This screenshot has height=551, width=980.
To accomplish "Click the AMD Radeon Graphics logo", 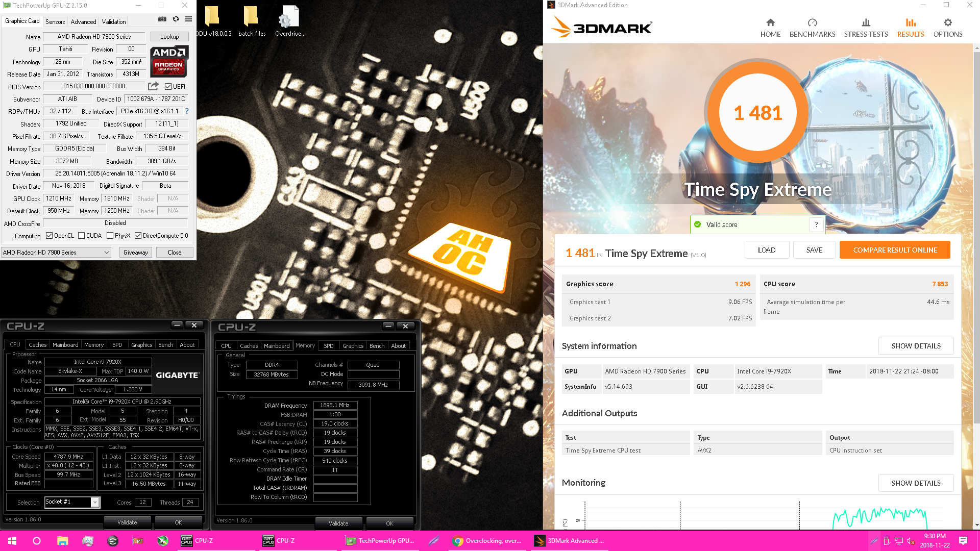I will (169, 61).
